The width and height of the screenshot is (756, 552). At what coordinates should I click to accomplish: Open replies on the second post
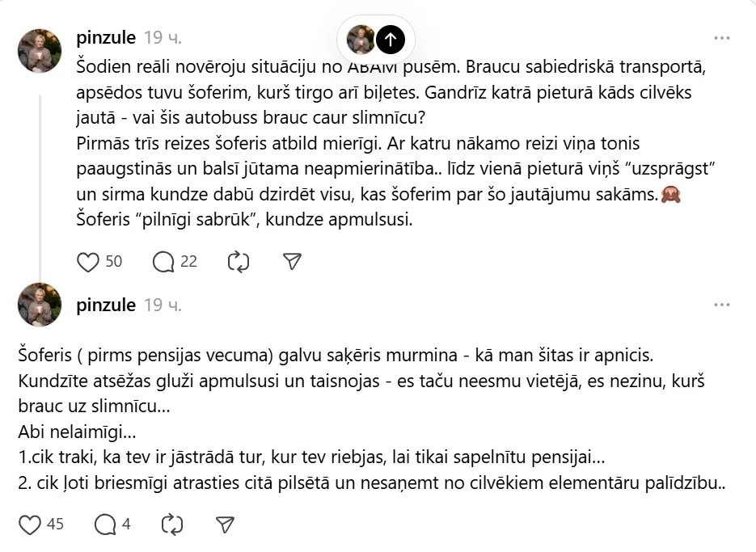click(x=105, y=525)
